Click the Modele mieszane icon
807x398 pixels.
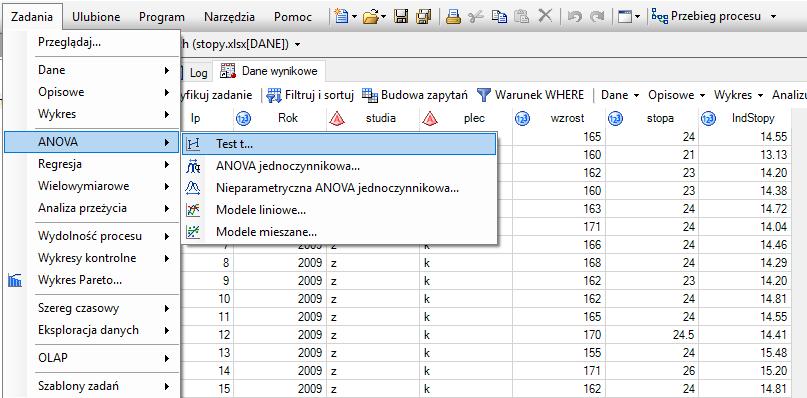click(x=193, y=232)
